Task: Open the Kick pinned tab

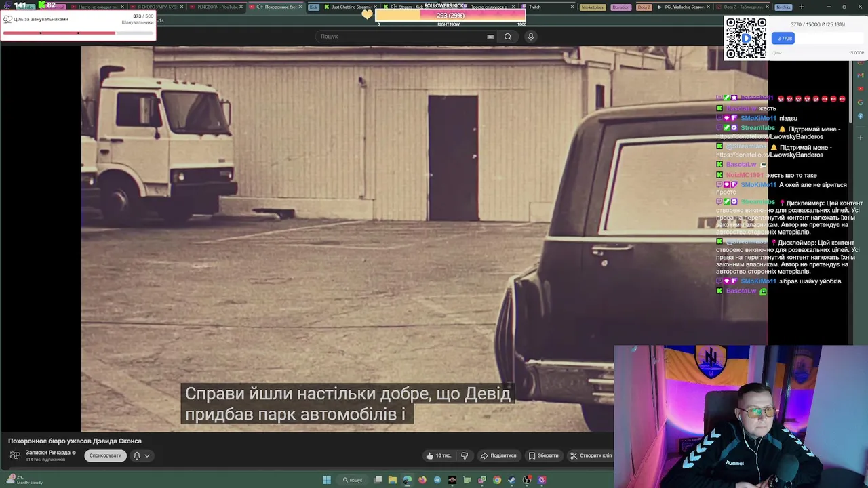Action: point(313,7)
